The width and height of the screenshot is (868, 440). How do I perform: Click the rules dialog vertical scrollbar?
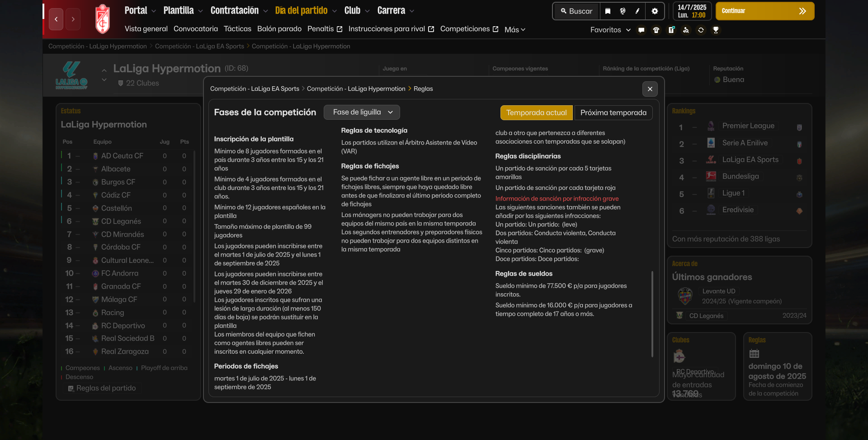(652, 314)
